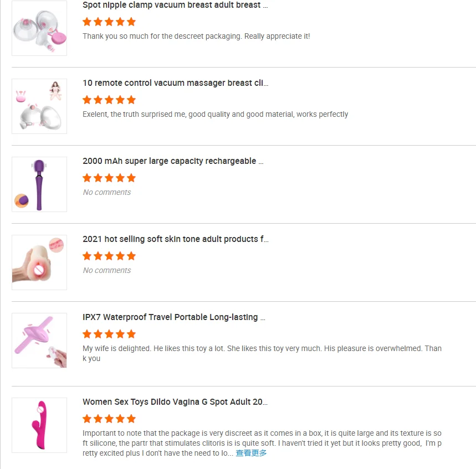Click the stars under IPX7 Waterproof Travel
The image size is (476, 469).
coord(109,334)
